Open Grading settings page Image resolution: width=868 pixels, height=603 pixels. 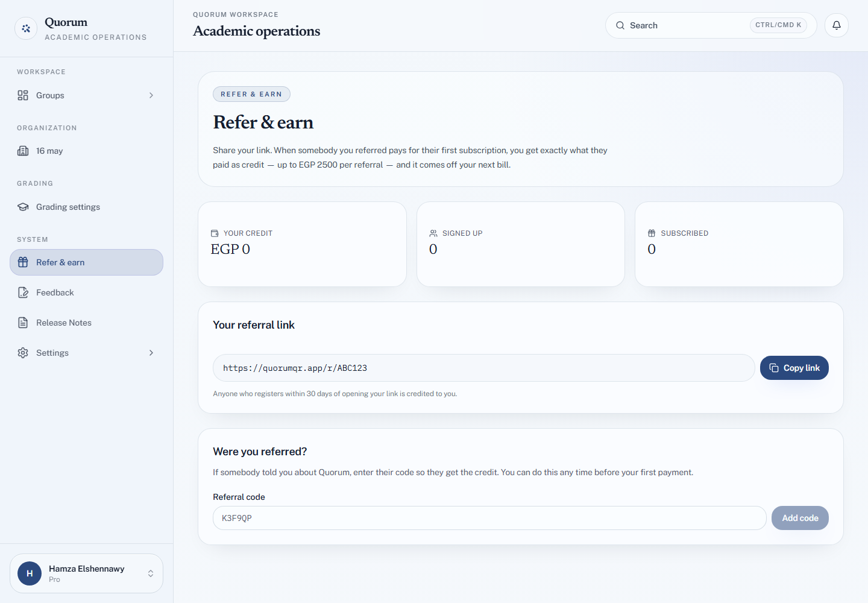86,207
